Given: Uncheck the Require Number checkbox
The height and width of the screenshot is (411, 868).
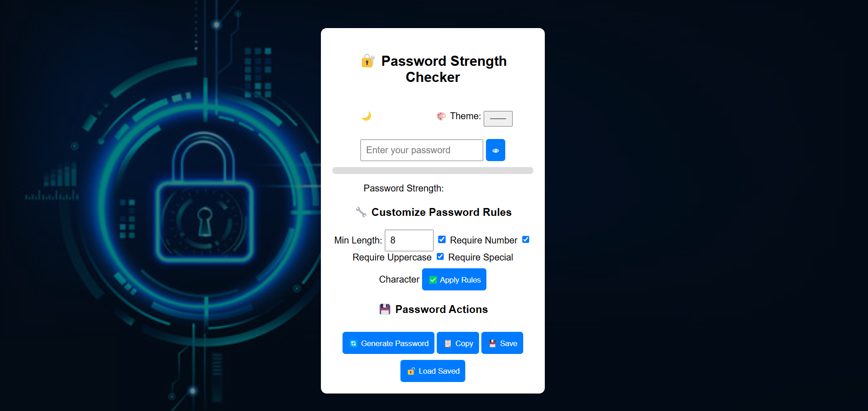Looking at the screenshot, I should (442, 239).
